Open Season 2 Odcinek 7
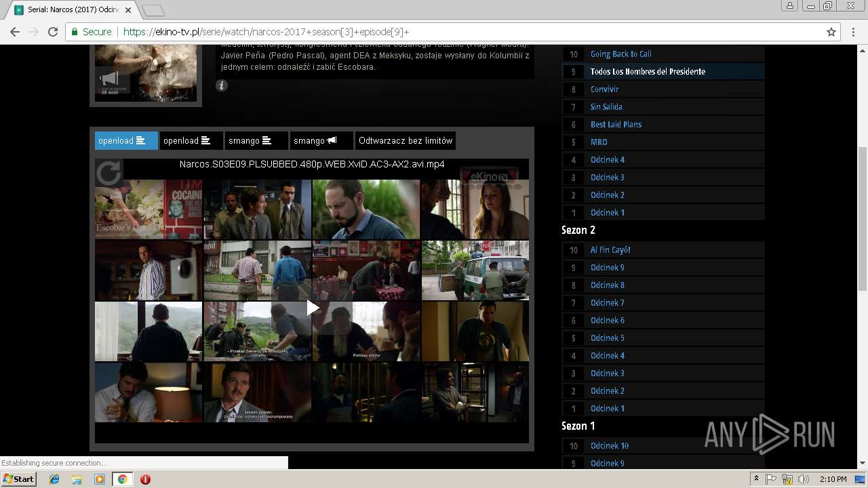868x488 pixels. pyautogui.click(x=608, y=302)
